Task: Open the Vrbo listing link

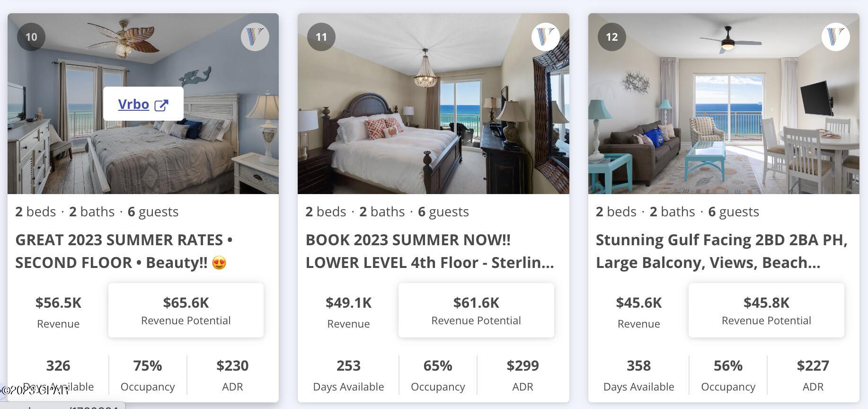Action: (x=134, y=104)
